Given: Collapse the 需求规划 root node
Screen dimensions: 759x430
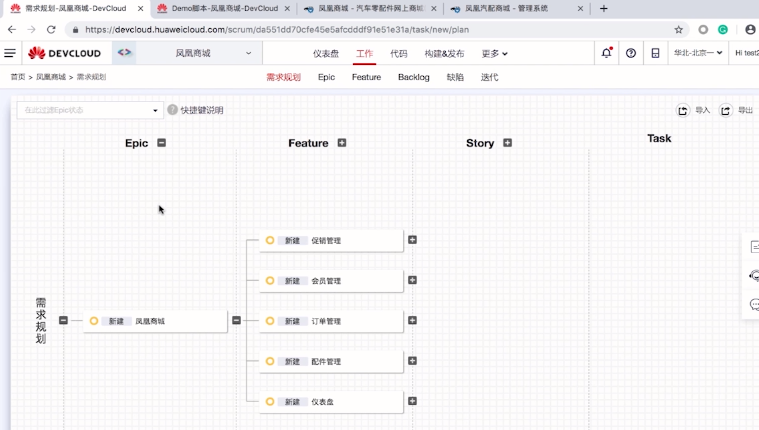Looking at the screenshot, I should 63,320.
